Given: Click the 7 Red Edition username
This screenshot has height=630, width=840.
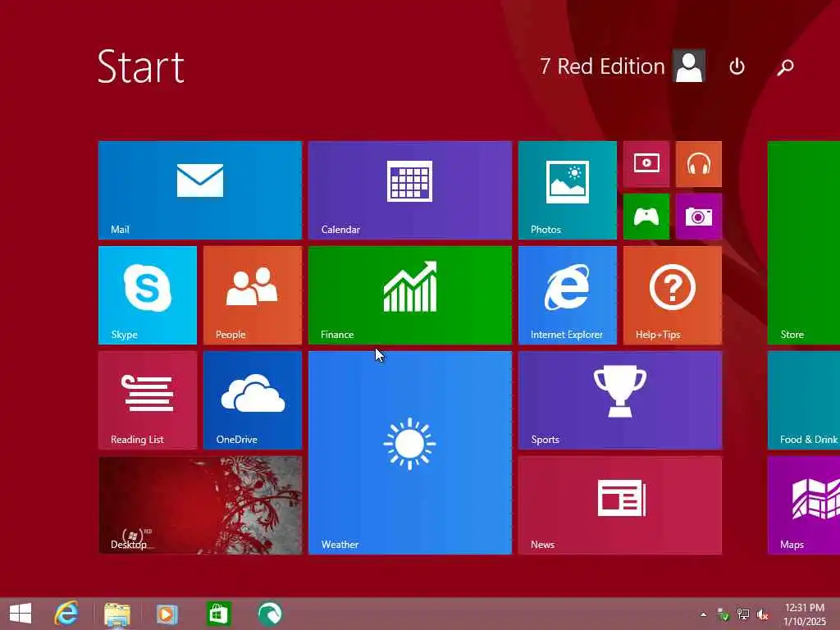Looking at the screenshot, I should (602, 66).
